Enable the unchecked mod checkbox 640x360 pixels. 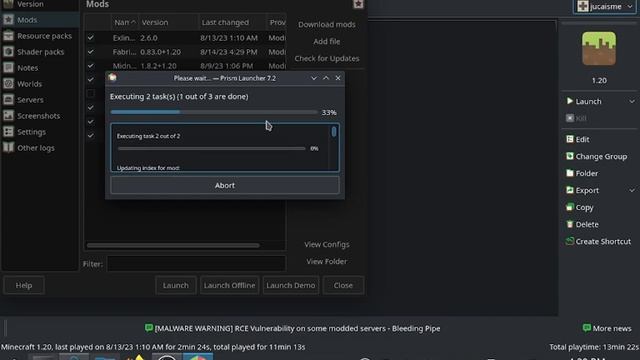click(x=91, y=93)
